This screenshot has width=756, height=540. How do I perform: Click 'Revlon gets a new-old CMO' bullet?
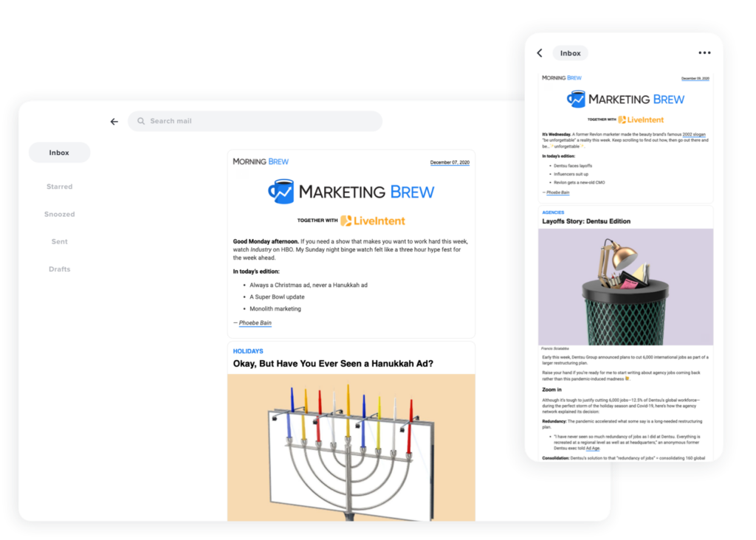pos(579,182)
